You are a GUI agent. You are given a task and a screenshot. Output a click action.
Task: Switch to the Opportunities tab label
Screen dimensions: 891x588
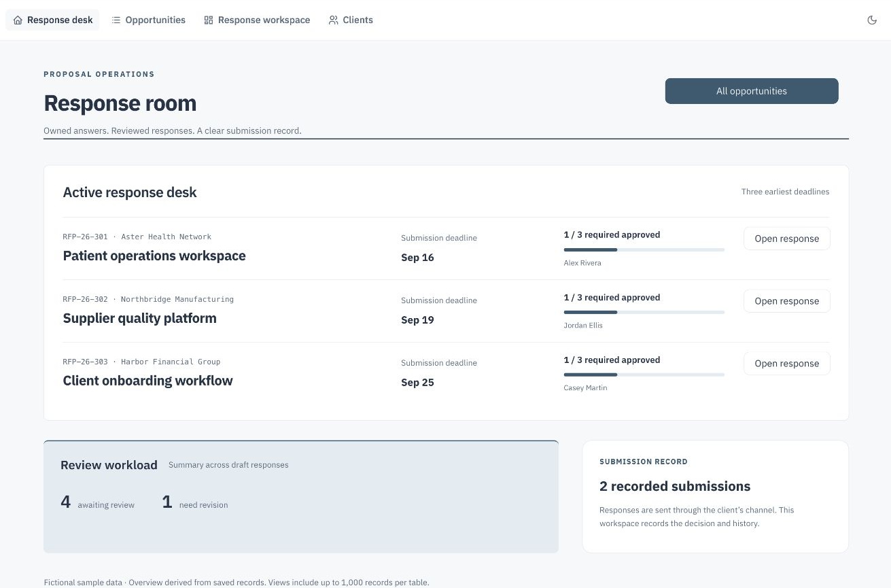[x=155, y=20]
